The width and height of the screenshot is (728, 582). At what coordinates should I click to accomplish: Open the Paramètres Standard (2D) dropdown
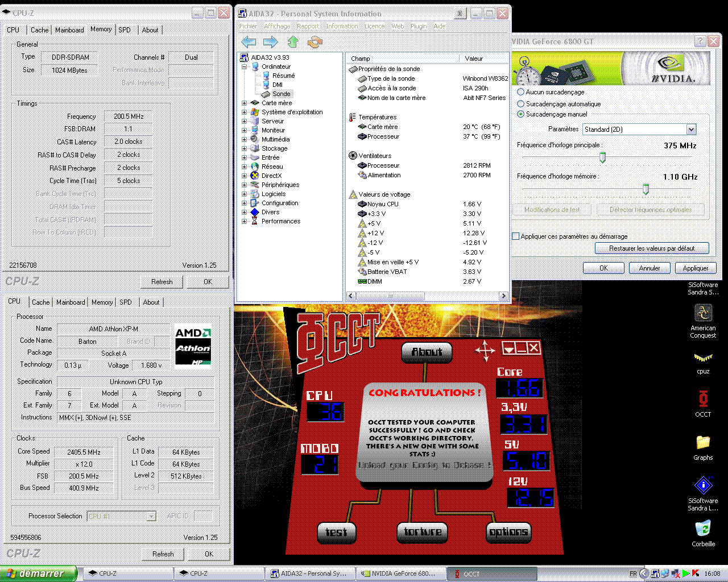tap(690, 130)
